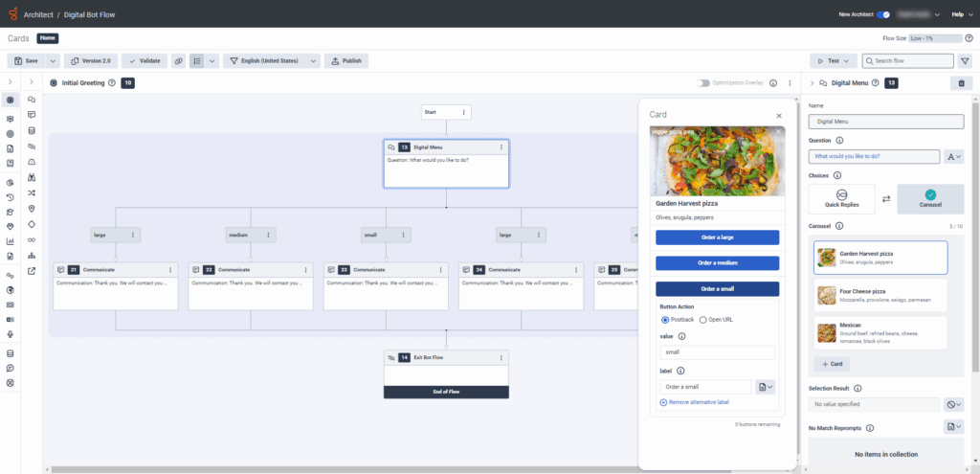Select the binoculars icon in the toolbox

click(x=32, y=177)
